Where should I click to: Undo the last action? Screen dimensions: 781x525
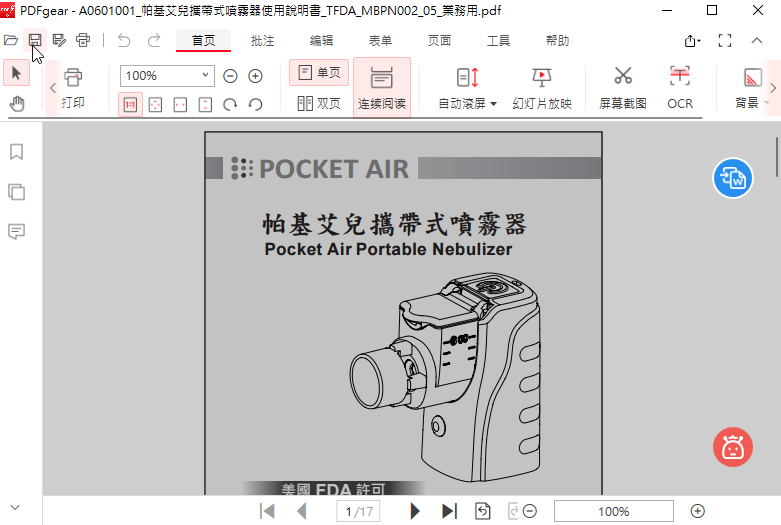[x=124, y=40]
